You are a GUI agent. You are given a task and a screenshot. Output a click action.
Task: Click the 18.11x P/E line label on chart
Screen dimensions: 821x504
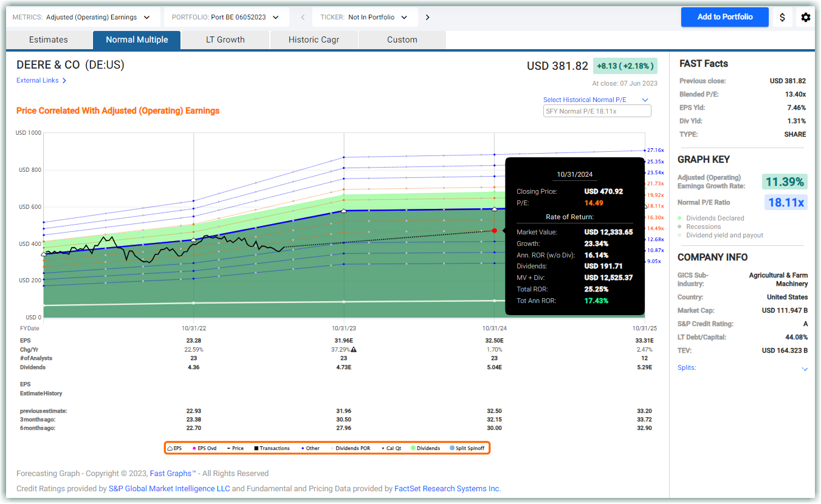pos(656,206)
